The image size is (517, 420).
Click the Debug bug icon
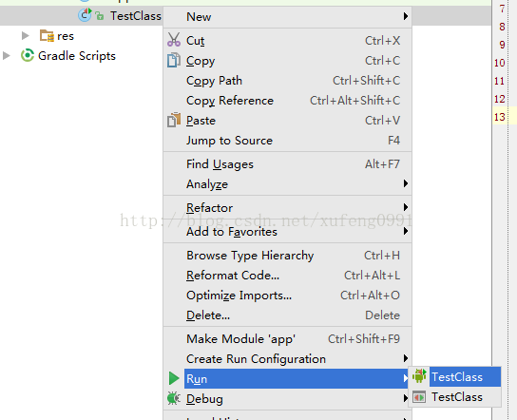click(x=174, y=398)
